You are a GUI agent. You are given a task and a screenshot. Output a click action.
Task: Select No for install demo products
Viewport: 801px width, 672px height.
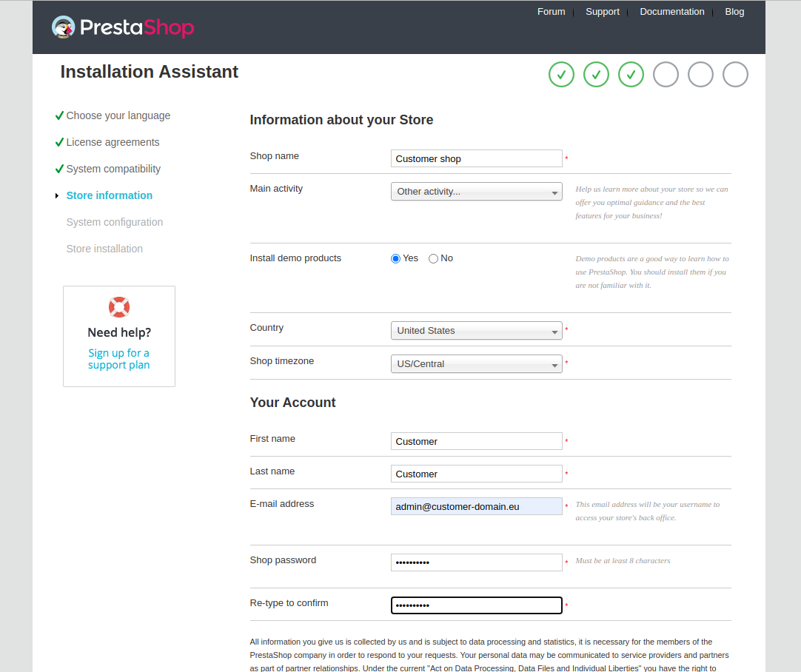pyautogui.click(x=434, y=258)
